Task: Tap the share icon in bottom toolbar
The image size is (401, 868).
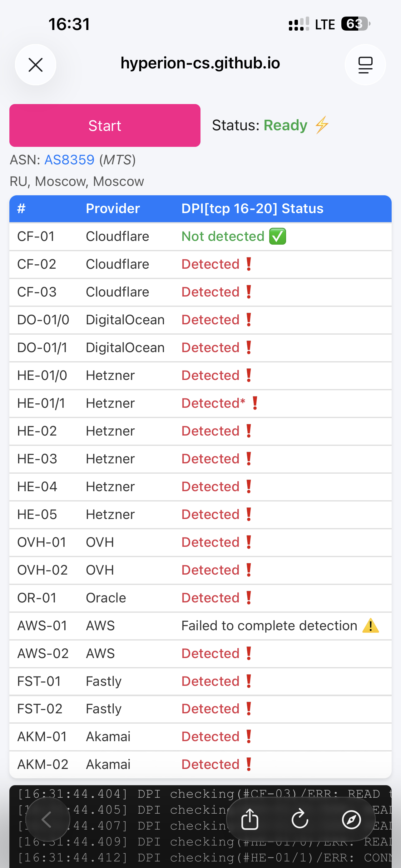Action: coord(250,820)
